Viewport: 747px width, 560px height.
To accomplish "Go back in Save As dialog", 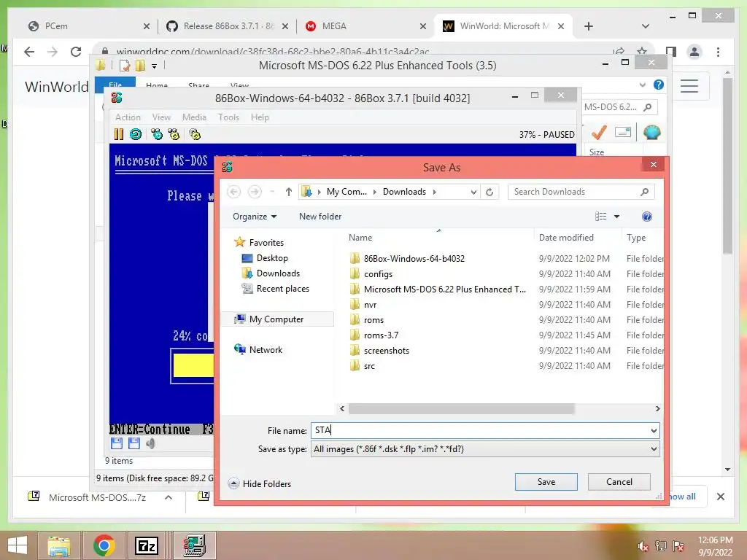I will point(234,192).
